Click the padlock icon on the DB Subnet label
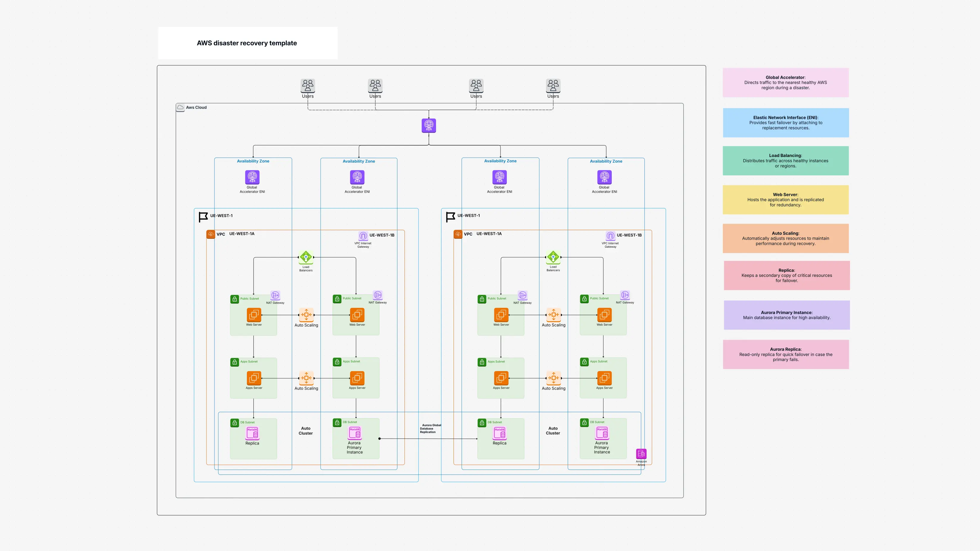This screenshot has height=551, width=980. tap(235, 422)
